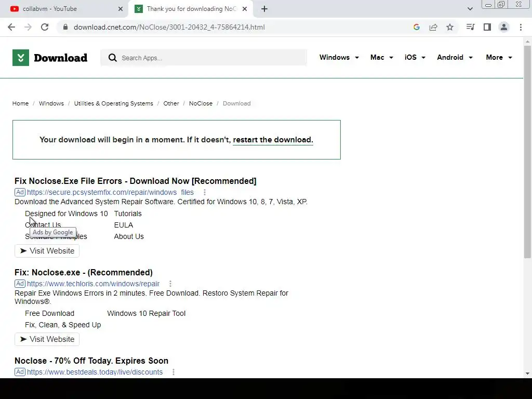Open options for techloris ad

coord(170,284)
